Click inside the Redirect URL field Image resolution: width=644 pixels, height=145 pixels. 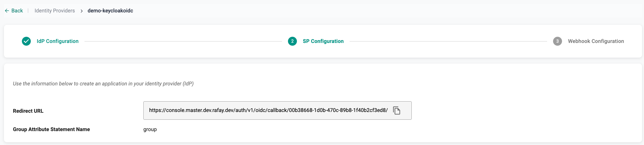tap(268, 110)
